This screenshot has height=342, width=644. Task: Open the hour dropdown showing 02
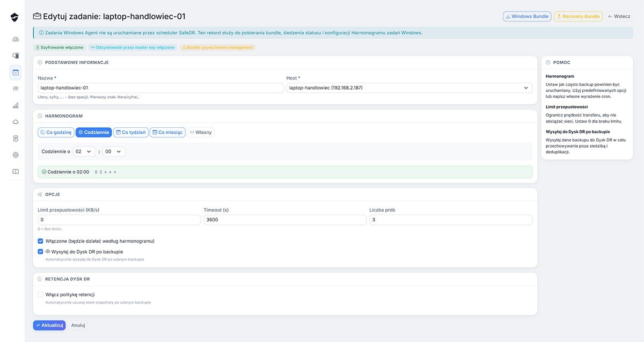[84, 152]
